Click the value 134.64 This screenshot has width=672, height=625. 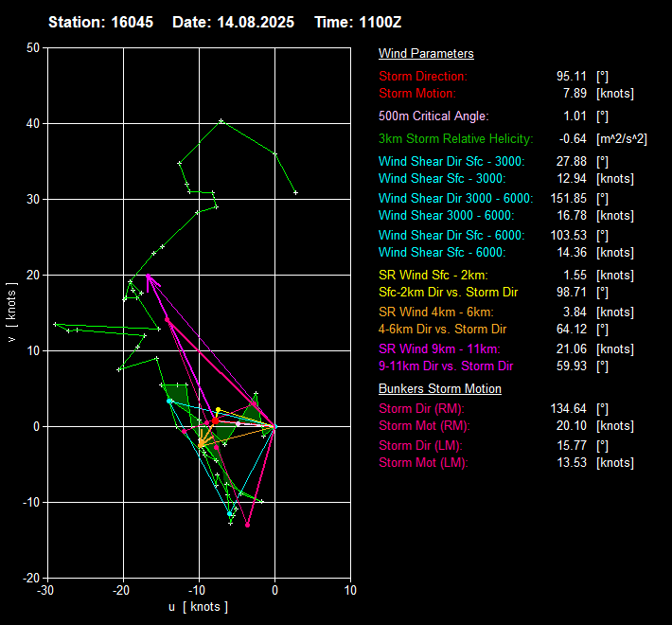click(x=568, y=408)
